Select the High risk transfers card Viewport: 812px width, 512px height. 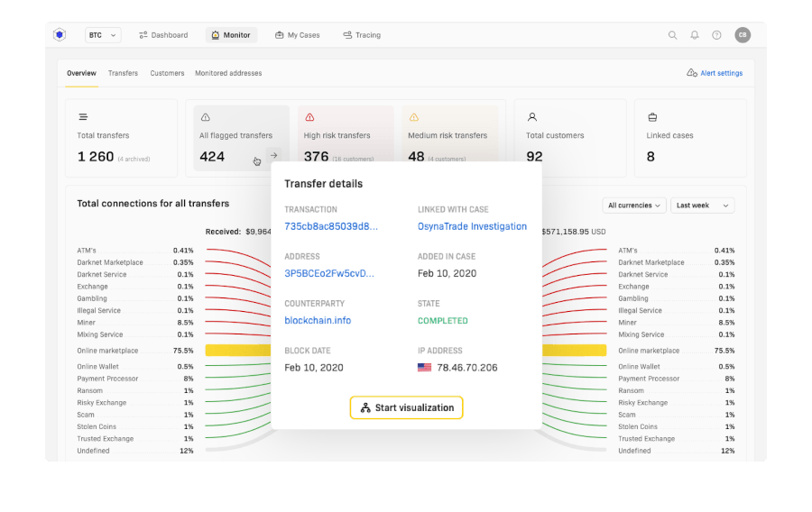[345, 138]
